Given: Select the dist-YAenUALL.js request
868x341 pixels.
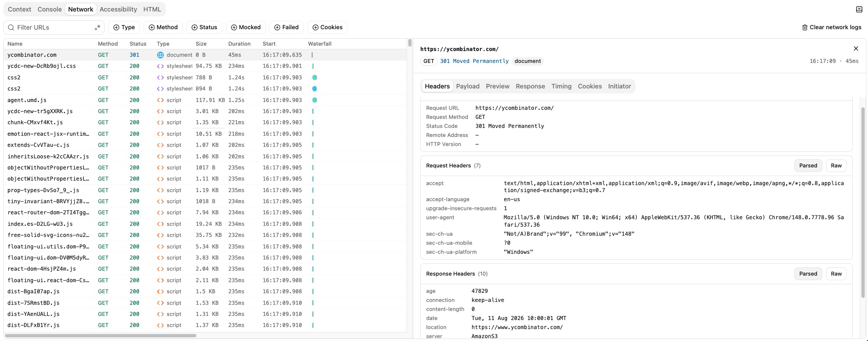Looking at the screenshot, I should pyautogui.click(x=205, y=314).
